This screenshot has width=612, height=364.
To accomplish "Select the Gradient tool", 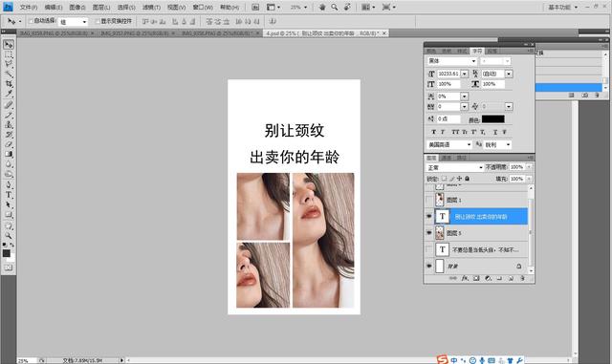I will pyautogui.click(x=9, y=154).
